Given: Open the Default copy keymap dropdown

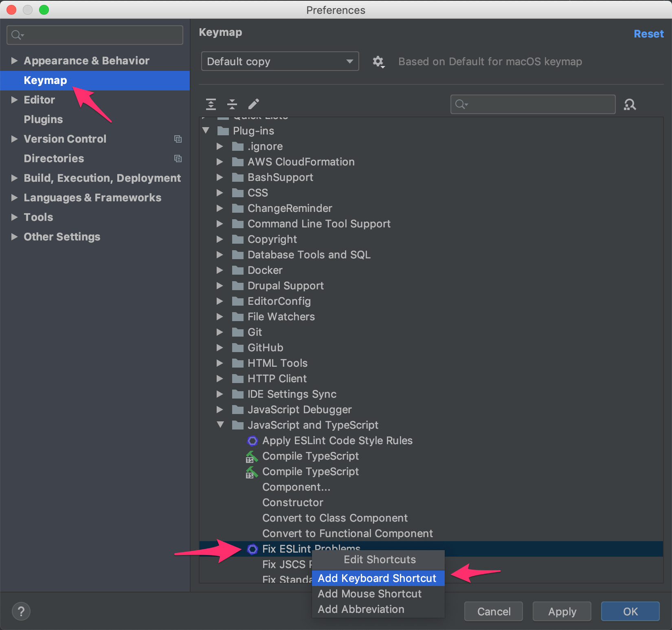Looking at the screenshot, I should coord(280,62).
